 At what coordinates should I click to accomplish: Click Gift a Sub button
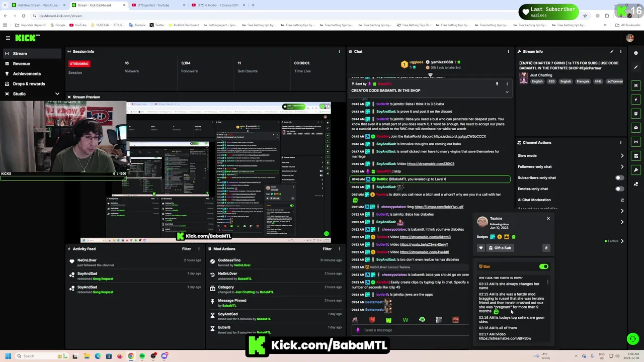500,248
